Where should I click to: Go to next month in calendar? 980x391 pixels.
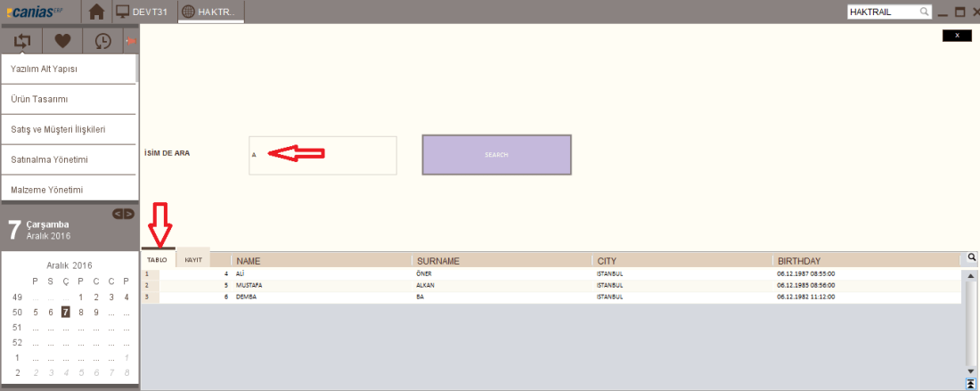click(x=129, y=214)
